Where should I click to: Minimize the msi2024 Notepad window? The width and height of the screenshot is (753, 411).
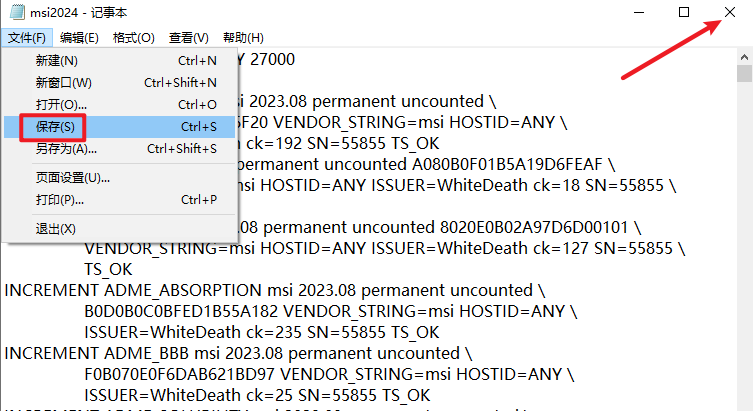point(638,12)
